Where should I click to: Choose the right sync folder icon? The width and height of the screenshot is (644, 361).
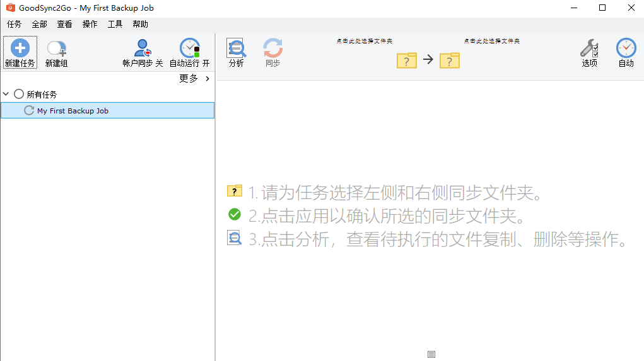[449, 60]
